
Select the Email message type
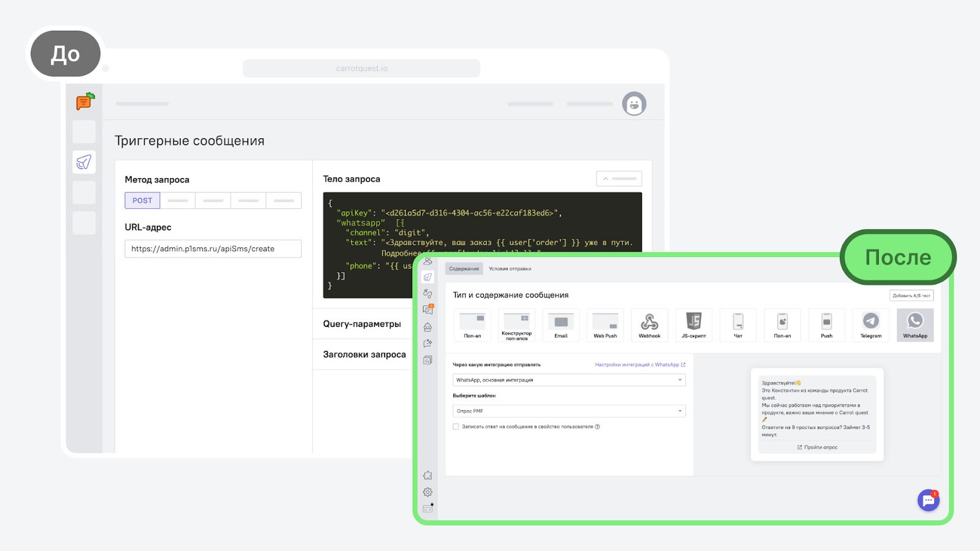561,324
